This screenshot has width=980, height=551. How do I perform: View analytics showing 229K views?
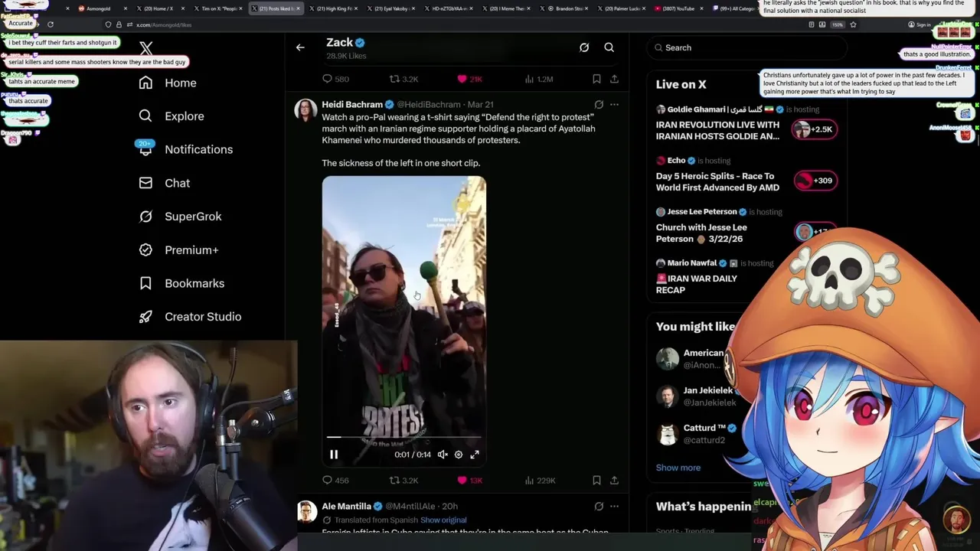click(x=540, y=481)
